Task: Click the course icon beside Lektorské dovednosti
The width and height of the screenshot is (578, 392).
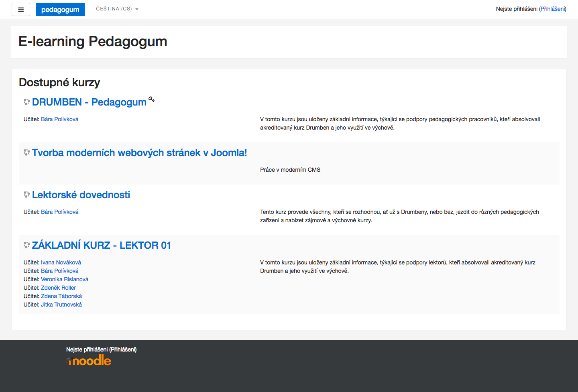Action: pos(27,195)
